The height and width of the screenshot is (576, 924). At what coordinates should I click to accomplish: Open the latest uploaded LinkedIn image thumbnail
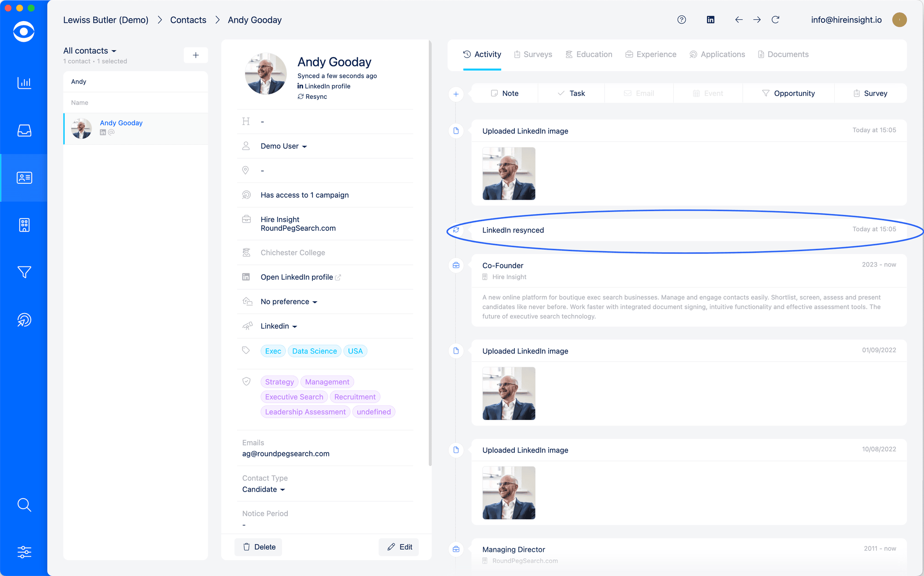coord(509,174)
